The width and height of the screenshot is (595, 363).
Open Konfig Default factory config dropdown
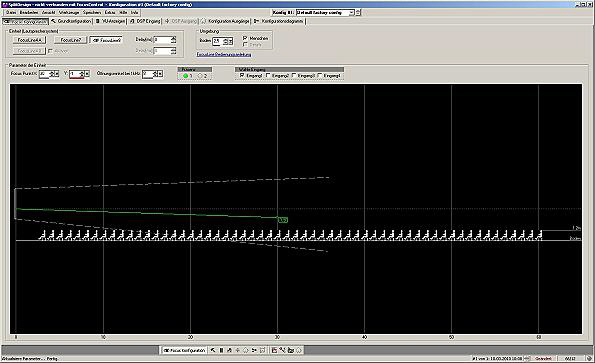351,13
